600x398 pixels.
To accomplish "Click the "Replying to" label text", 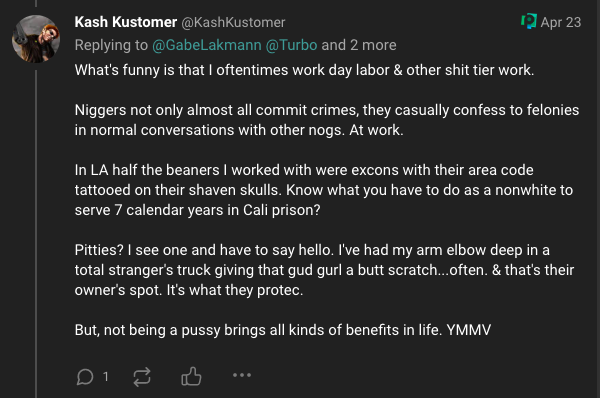I will (x=111, y=45).
